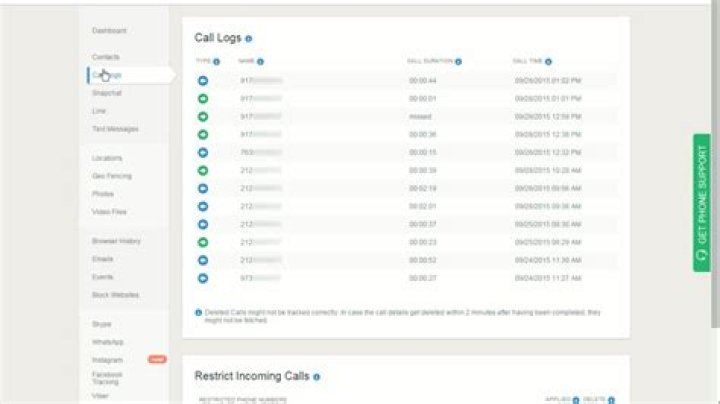Viewport: 720px width, 404px height.
Task: Click the 00:02:19 call duration cell
Action: pos(422,188)
